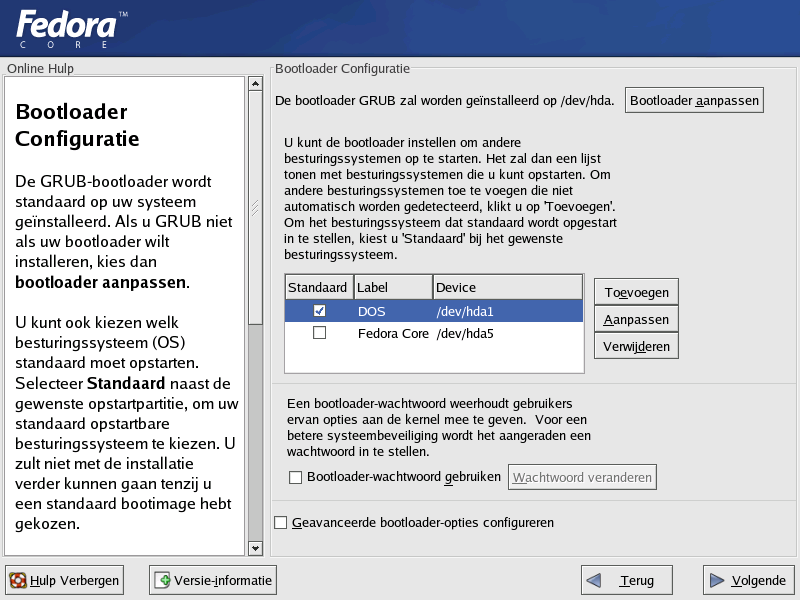Click the Verwijderen button
Screen dimensions: 800x600
(x=636, y=346)
